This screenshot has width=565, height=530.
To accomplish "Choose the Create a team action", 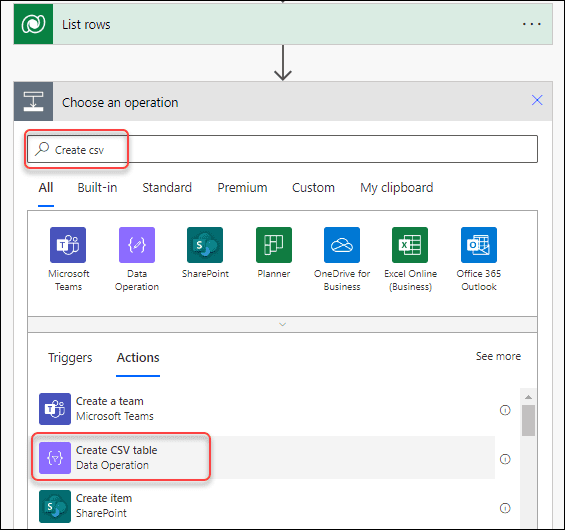I will click(x=267, y=409).
